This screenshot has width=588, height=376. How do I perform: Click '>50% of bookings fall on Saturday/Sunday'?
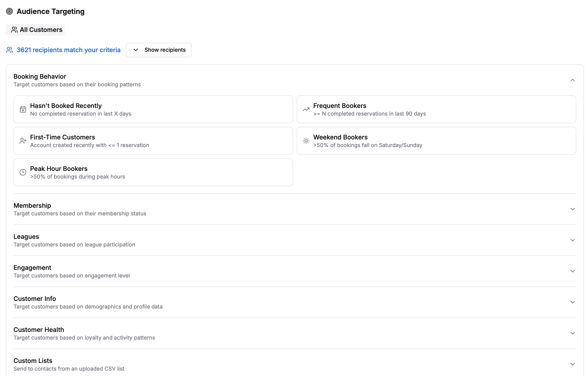tap(368, 145)
